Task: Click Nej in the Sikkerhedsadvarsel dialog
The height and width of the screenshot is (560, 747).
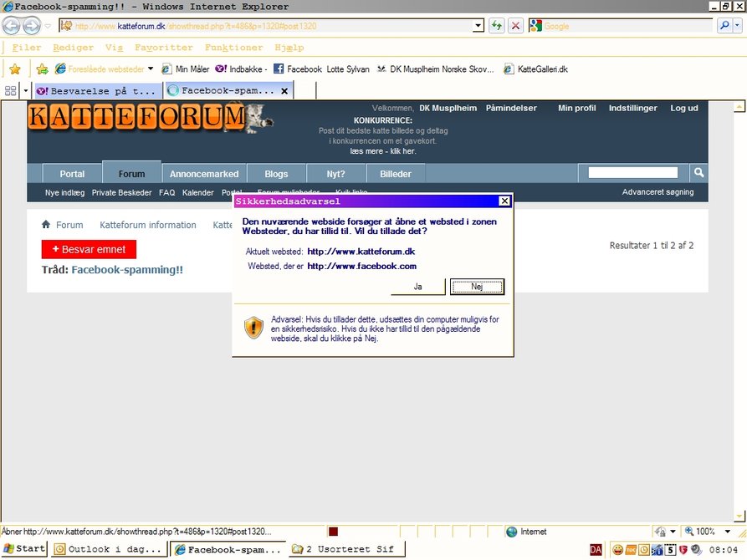Action: pos(477,287)
